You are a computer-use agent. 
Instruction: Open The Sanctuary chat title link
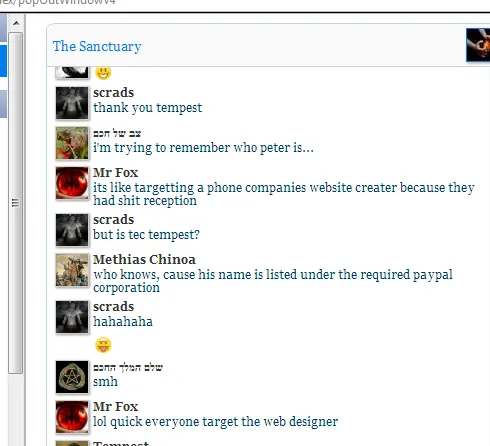97,46
